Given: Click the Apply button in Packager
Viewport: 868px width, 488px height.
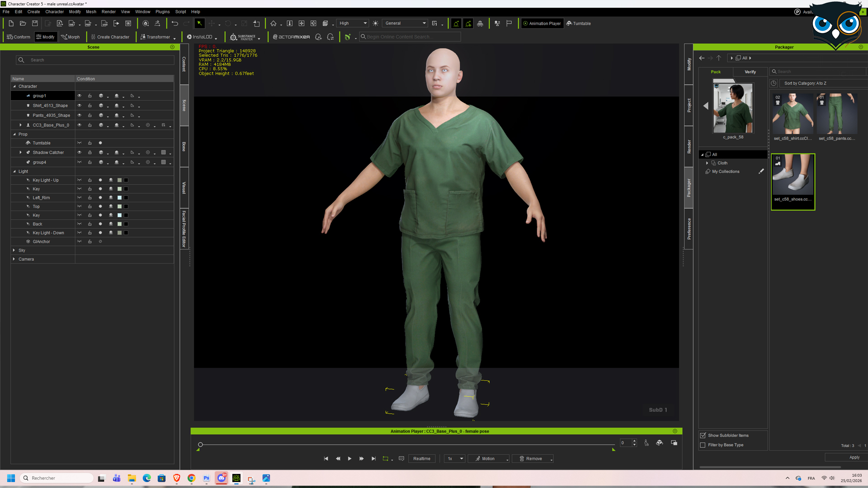Looking at the screenshot, I should coord(854,457).
